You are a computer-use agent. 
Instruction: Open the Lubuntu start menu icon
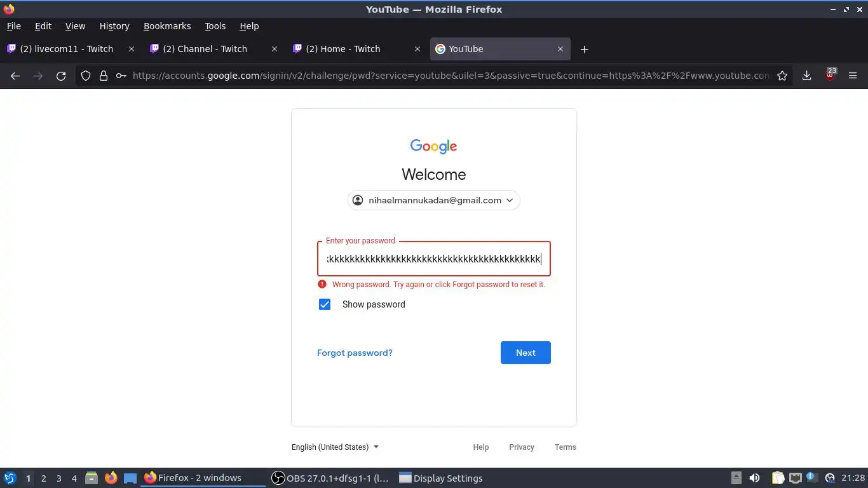pyautogui.click(x=10, y=478)
